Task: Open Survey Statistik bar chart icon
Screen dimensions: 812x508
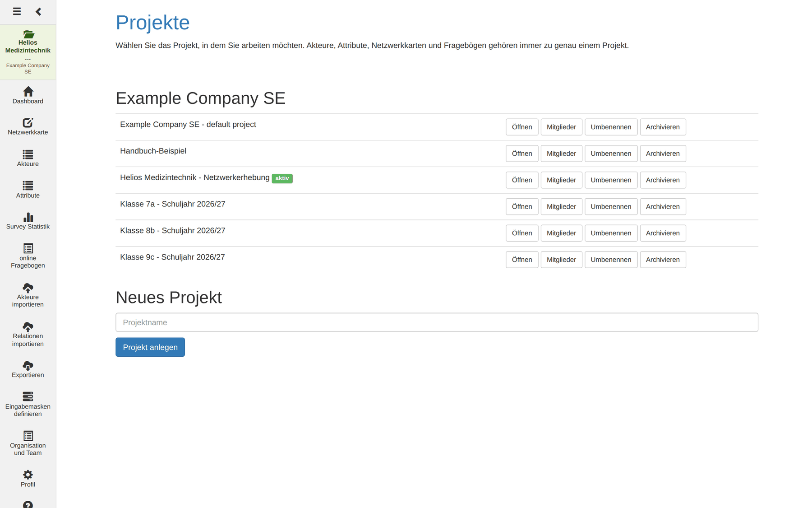Action: (x=28, y=217)
